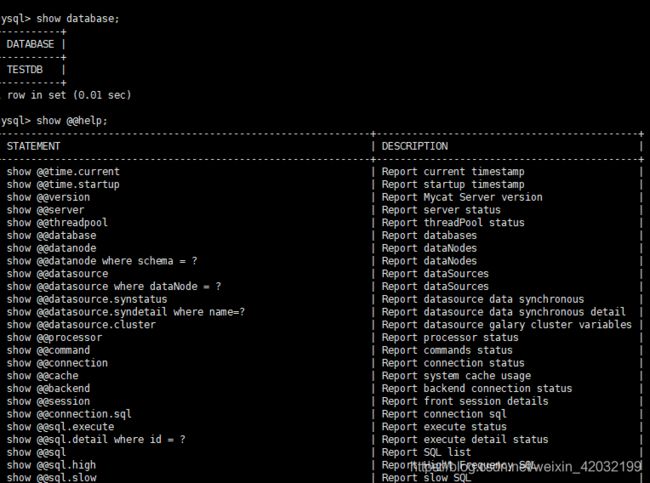Click 'show @@datasource.cluster' statement
Viewport: 650px width, 483px height.
pos(81,325)
